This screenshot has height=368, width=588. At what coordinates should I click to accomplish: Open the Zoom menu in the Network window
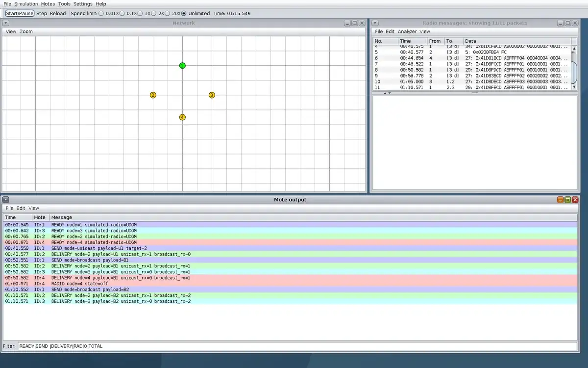click(26, 31)
